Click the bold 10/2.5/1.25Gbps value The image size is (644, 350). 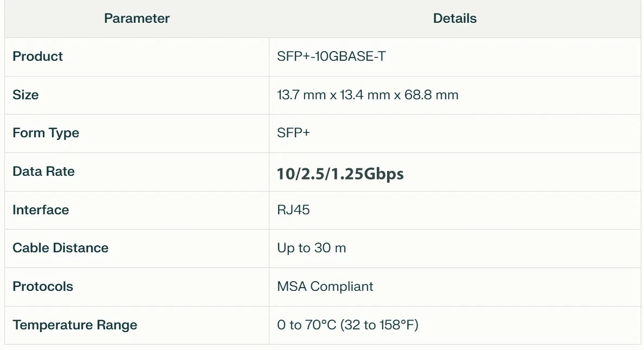click(x=340, y=174)
